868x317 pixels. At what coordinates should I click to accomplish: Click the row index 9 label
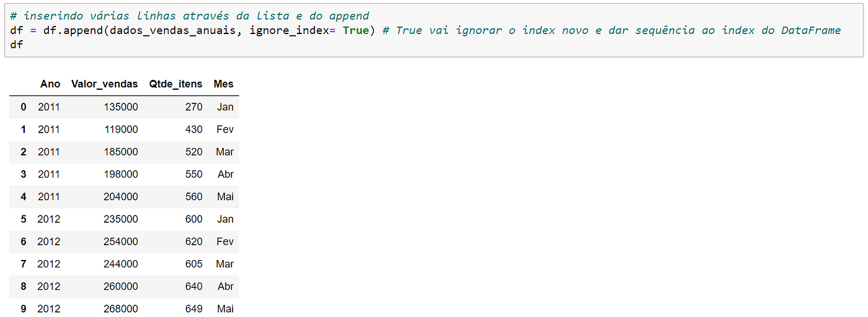coord(24,308)
